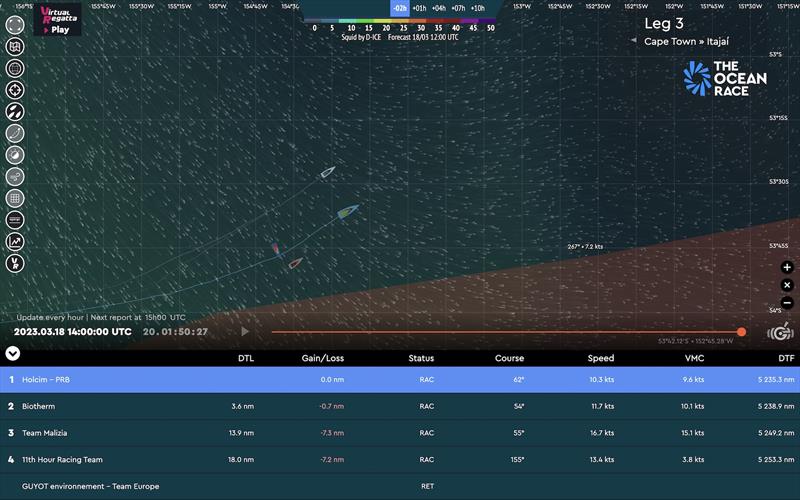Select the 11th Hour Racing Team row
This screenshot has width=800, height=500.
point(400,459)
